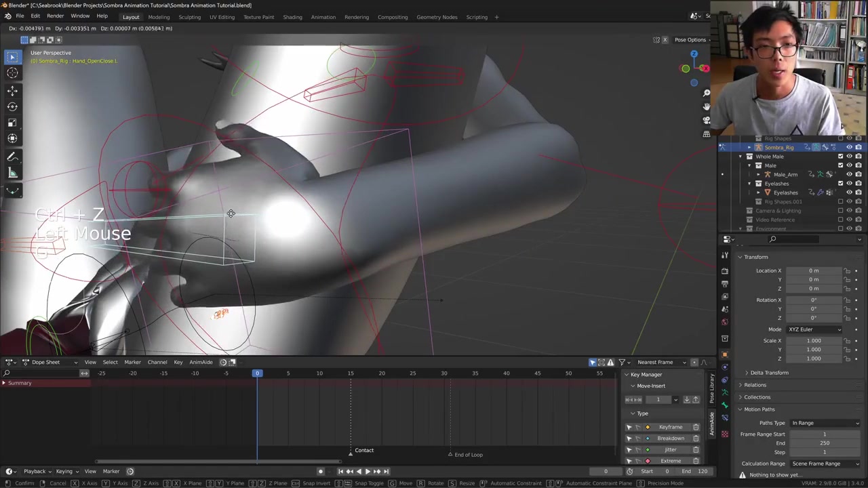Delete the Breakdown keyframe type with trash icon

[696, 439]
